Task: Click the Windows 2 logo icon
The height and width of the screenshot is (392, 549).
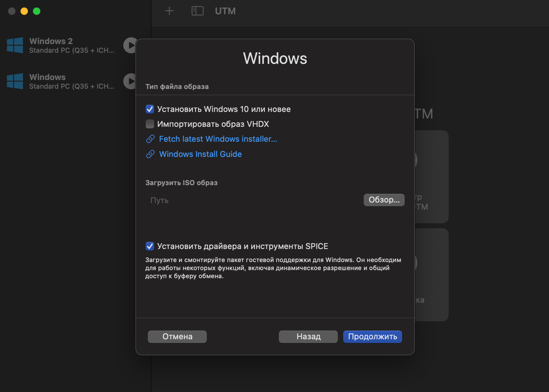Action: pyautogui.click(x=15, y=45)
